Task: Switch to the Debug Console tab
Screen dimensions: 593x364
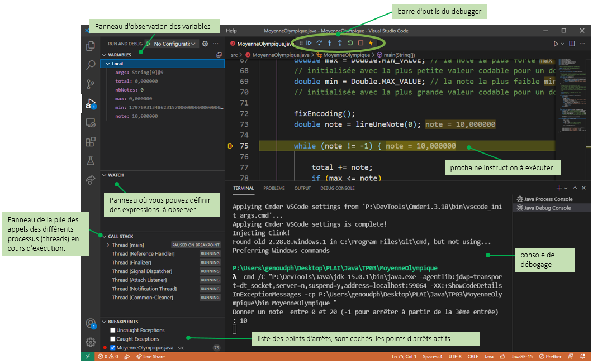Action: [x=337, y=188]
